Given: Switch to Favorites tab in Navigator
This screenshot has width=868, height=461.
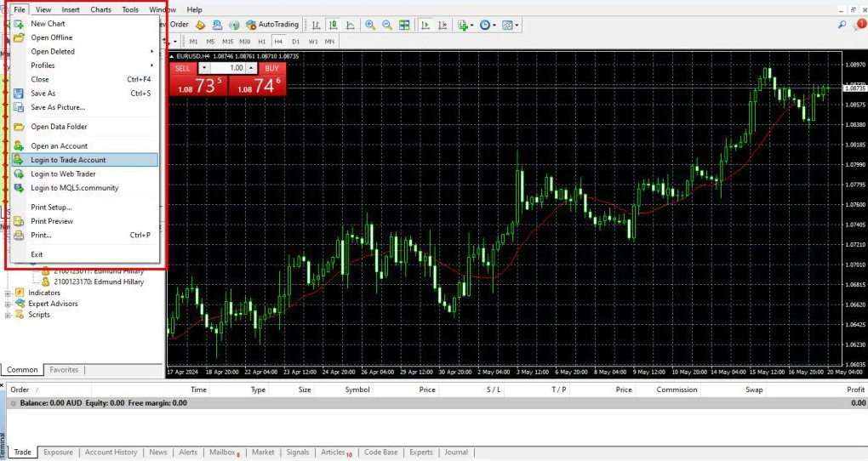Looking at the screenshot, I should 64,370.
